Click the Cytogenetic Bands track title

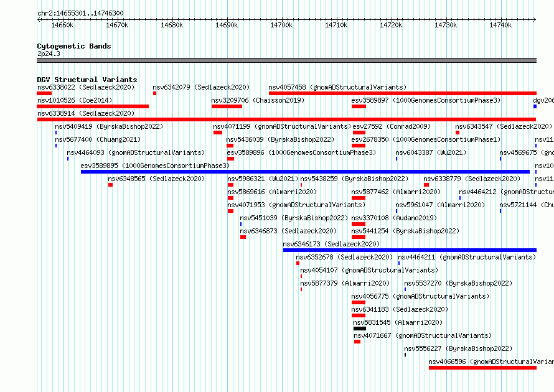tap(74, 46)
